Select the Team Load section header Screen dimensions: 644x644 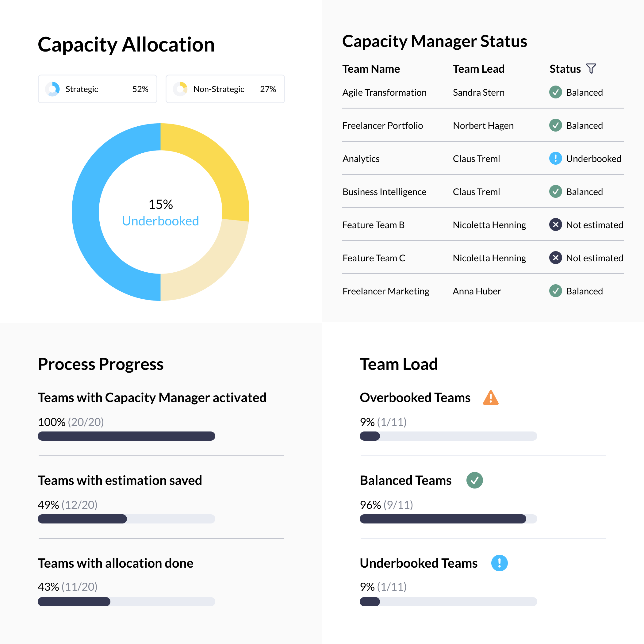tap(399, 364)
